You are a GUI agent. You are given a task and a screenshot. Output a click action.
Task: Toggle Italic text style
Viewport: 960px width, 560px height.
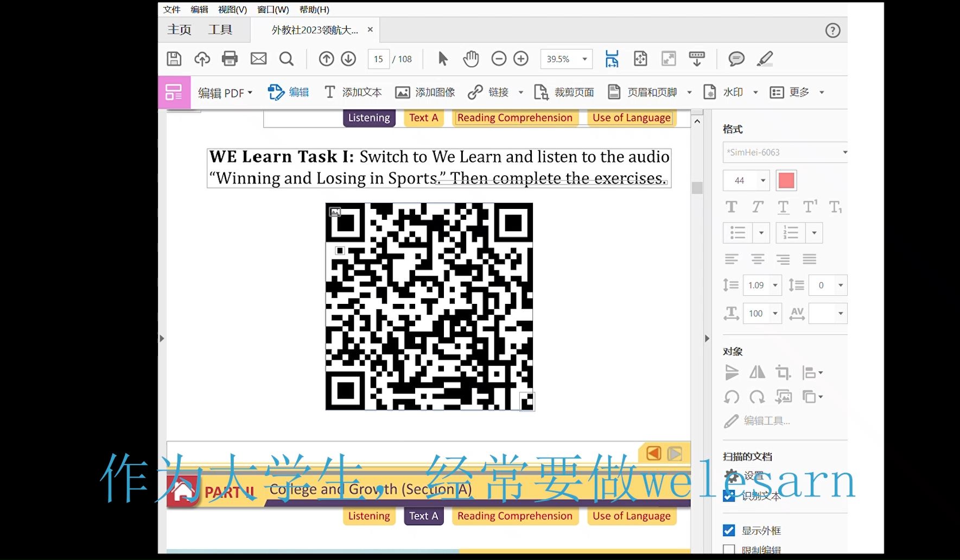click(x=757, y=207)
